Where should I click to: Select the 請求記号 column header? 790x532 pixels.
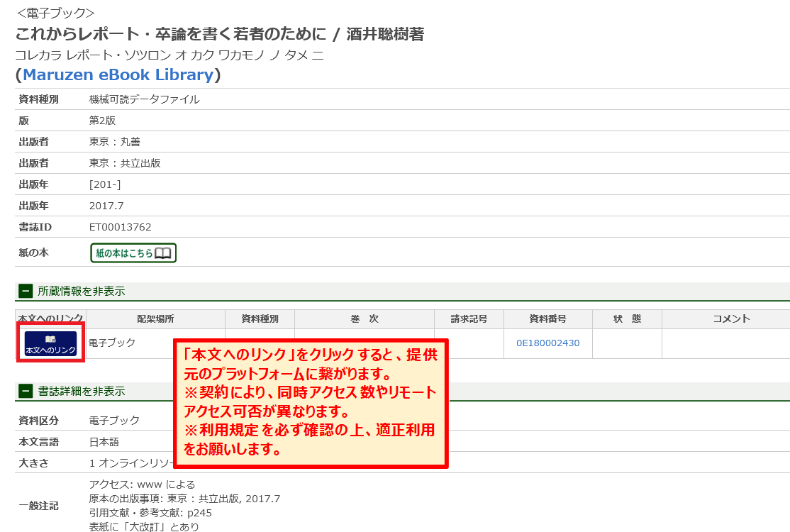click(x=469, y=319)
